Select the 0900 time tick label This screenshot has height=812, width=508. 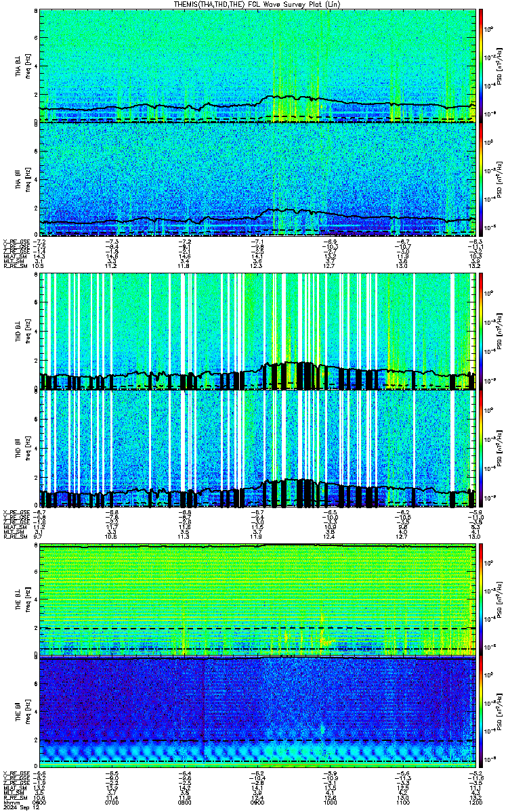(x=258, y=802)
